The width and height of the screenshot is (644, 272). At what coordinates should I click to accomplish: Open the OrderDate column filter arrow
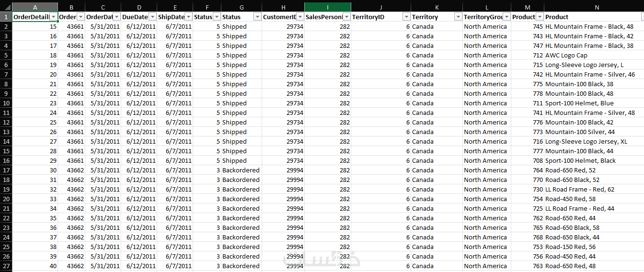(116, 17)
